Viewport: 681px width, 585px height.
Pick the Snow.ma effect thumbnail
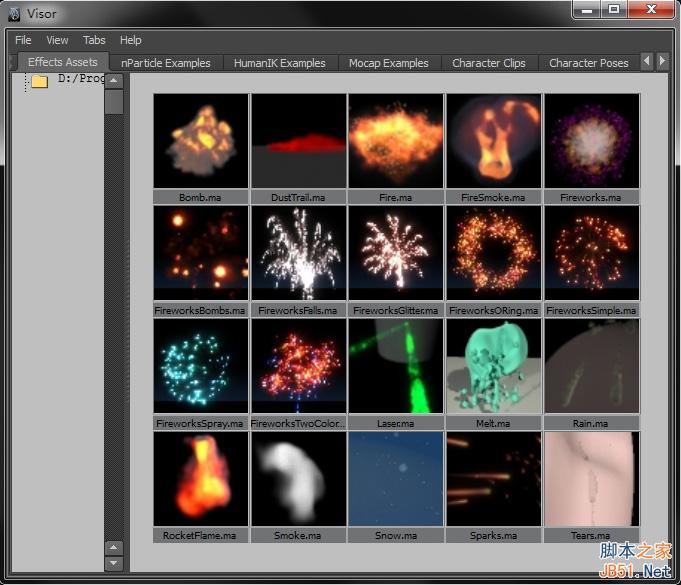[396, 479]
